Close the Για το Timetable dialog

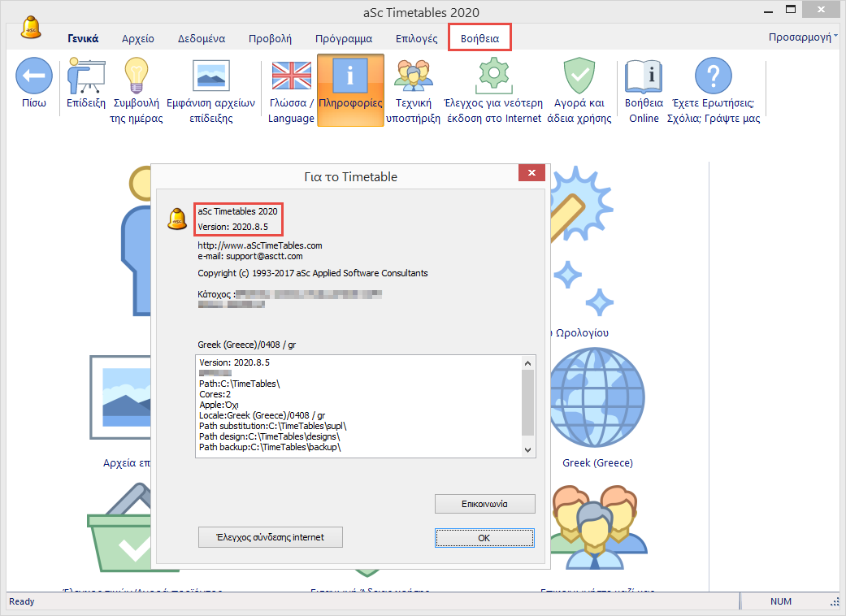click(x=531, y=173)
